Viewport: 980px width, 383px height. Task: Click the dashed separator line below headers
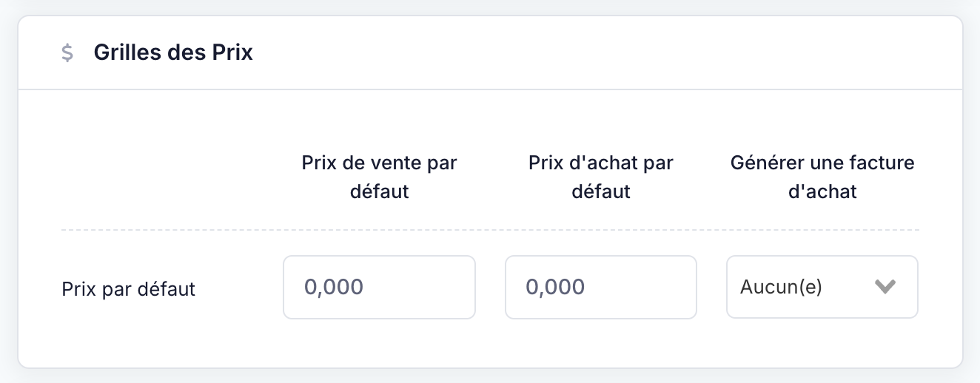[x=490, y=230]
